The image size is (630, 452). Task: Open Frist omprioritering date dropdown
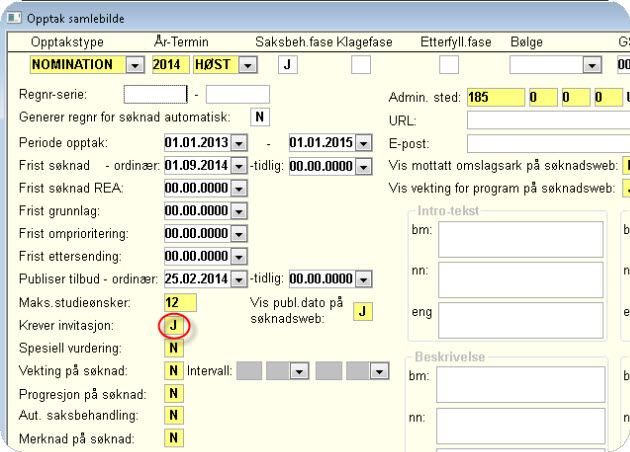click(x=239, y=234)
